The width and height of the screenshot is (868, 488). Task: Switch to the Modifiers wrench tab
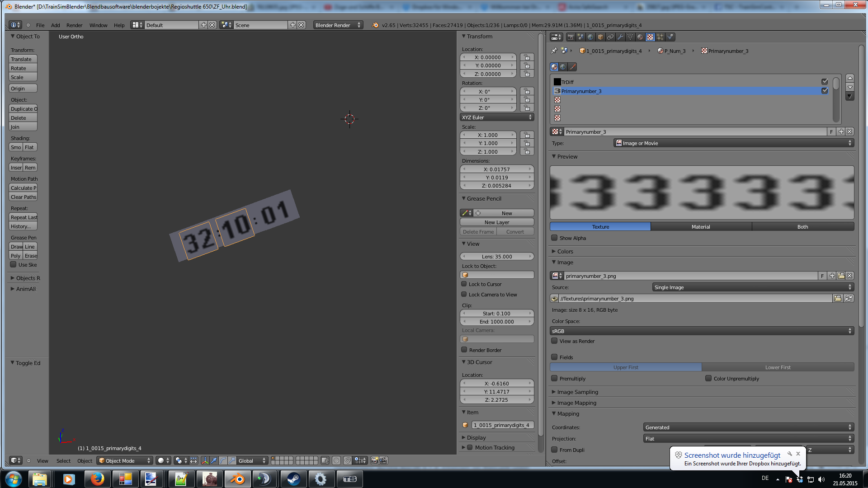620,37
